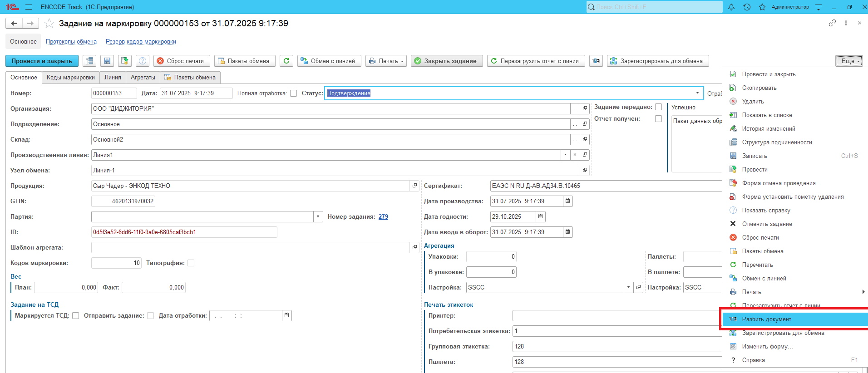Open the history clock icon
The image size is (868, 373).
(x=747, y=7)
